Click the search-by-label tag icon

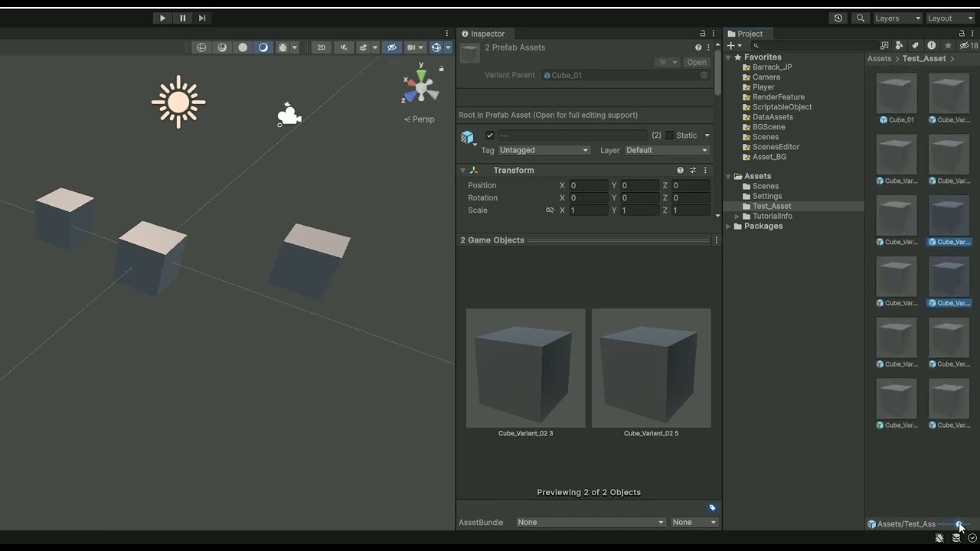coord(915,46)
